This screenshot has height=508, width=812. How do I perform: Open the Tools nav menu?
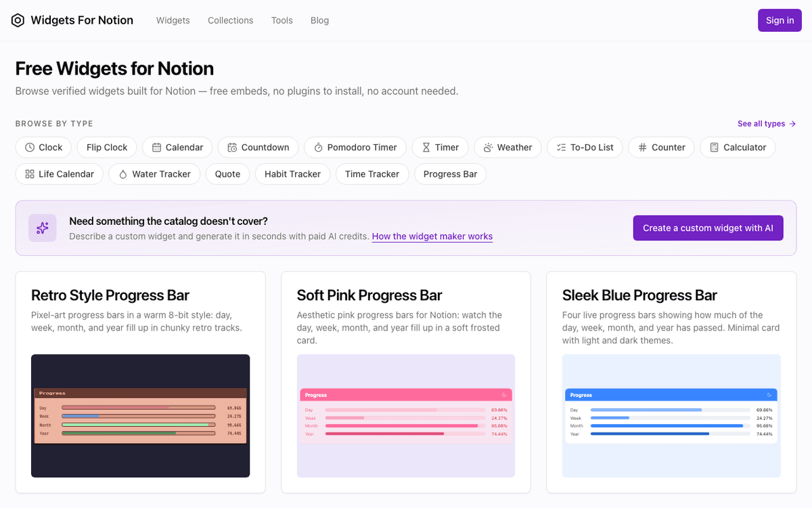(x=282, y=20)
